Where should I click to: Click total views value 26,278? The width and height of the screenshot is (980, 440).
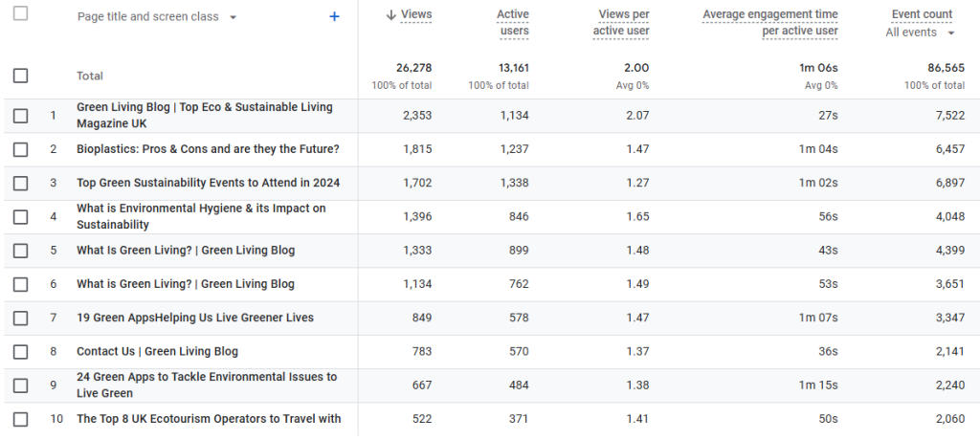click(x=413, y=68)
